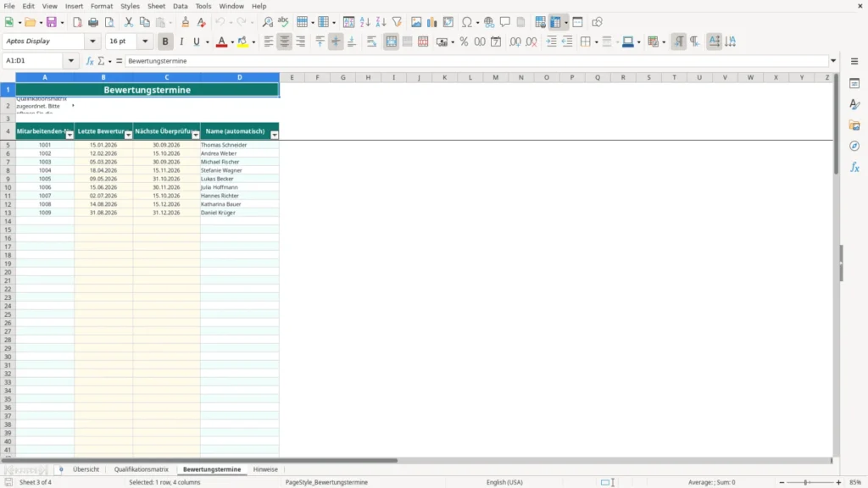
Task: Switch to the Hinweise sheet tab
Action: pos(265,469)
